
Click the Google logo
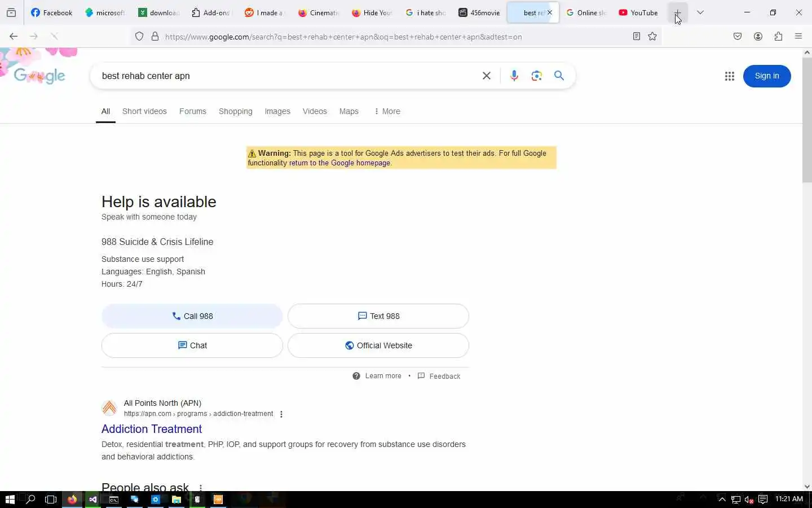[39, 76]
